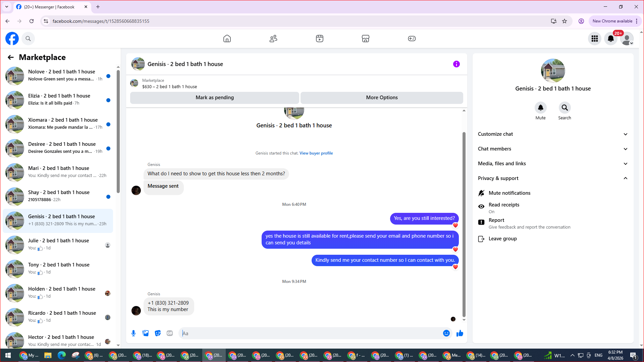Open the Marketplace tab in top navigation
This screenshot has width=644, height=362.
coord(365,39)
